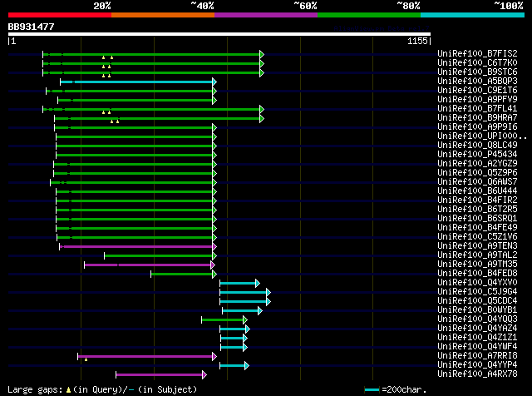Click the UniRef100_C9E1T6 label

477,91
